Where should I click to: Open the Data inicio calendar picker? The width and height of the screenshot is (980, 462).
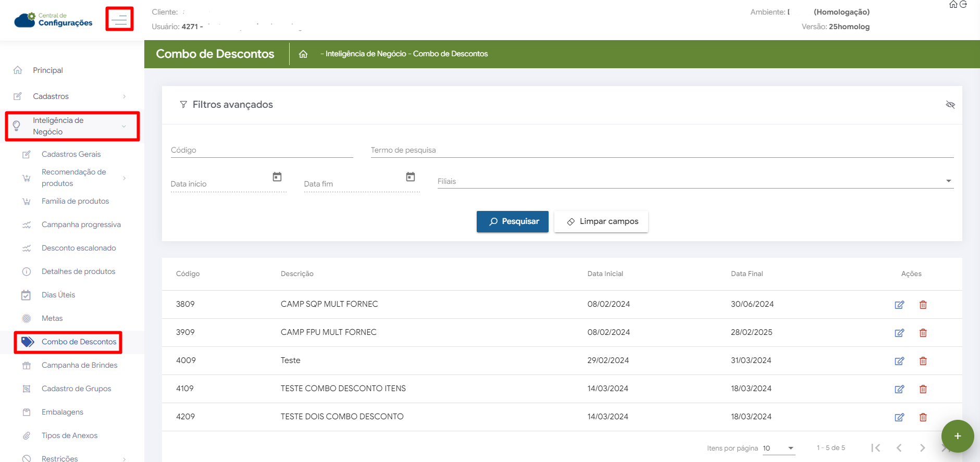click(277, 177)
